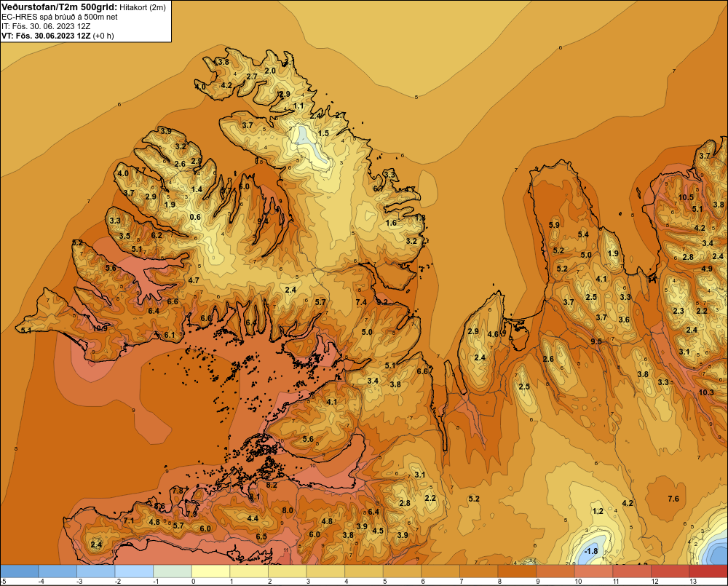
Task: Click the 8.0 temperature value
Action: click(288, 510)
